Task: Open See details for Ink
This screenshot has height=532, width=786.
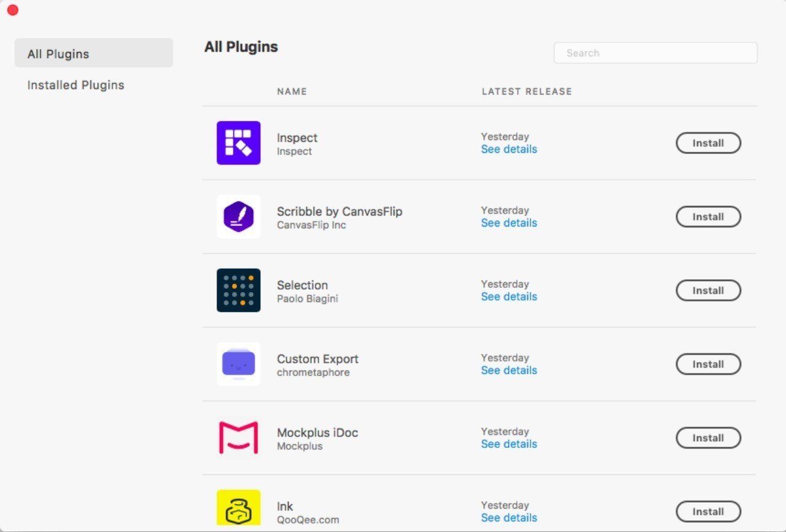Action: coord(509,517)
